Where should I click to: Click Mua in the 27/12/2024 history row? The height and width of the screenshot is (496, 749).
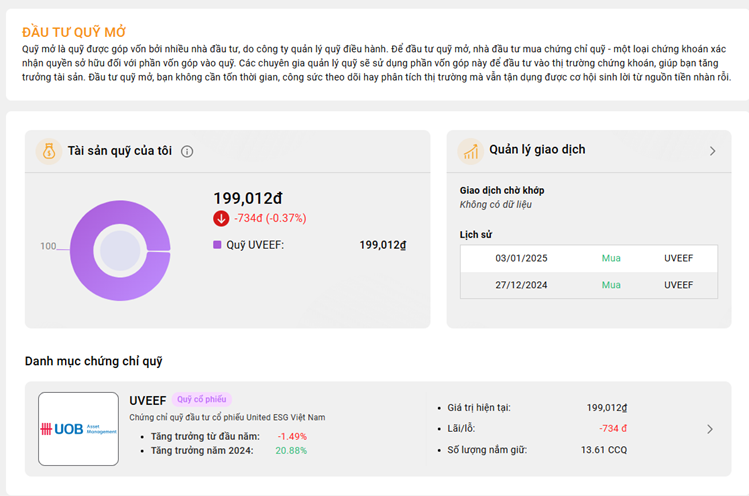pyautogui.click(x=611, y=285)
